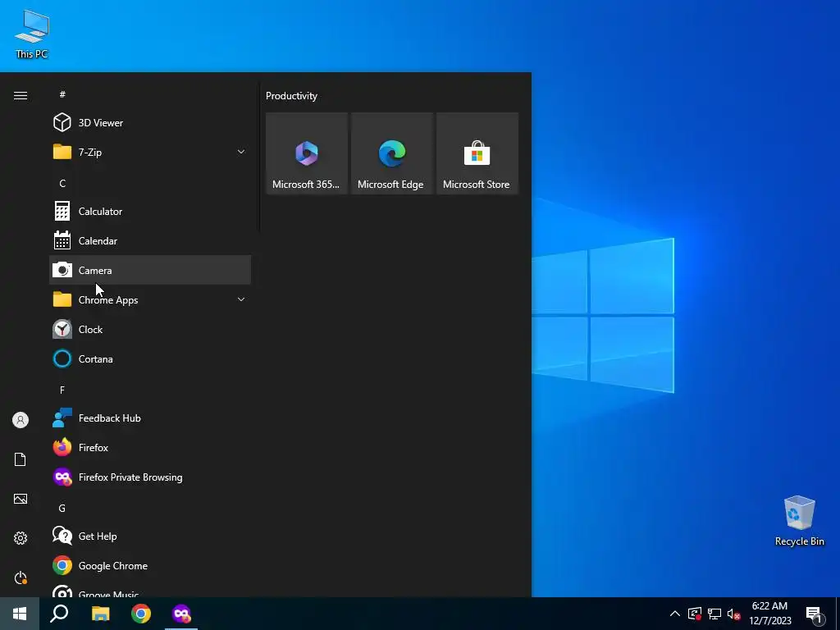Open Groove Music at the list bottom
Screen dimensions: 840x630
150,591
